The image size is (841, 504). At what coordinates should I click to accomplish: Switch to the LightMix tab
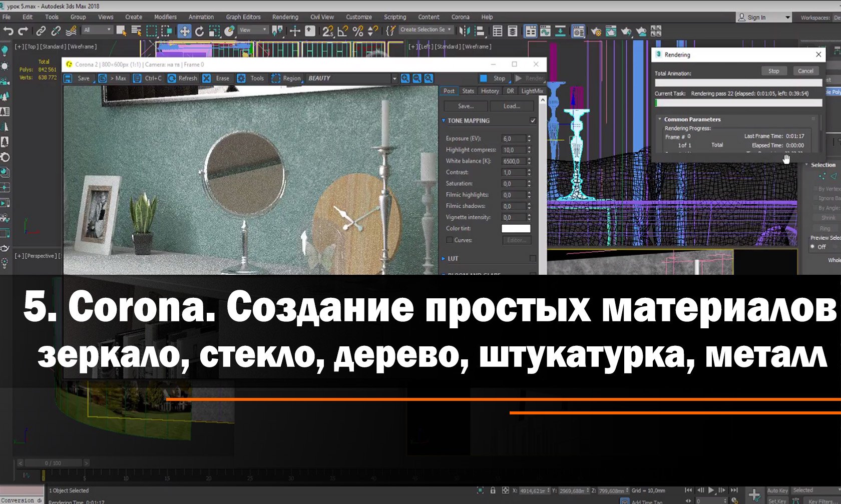pyautogui.click(x=532, y=91)
